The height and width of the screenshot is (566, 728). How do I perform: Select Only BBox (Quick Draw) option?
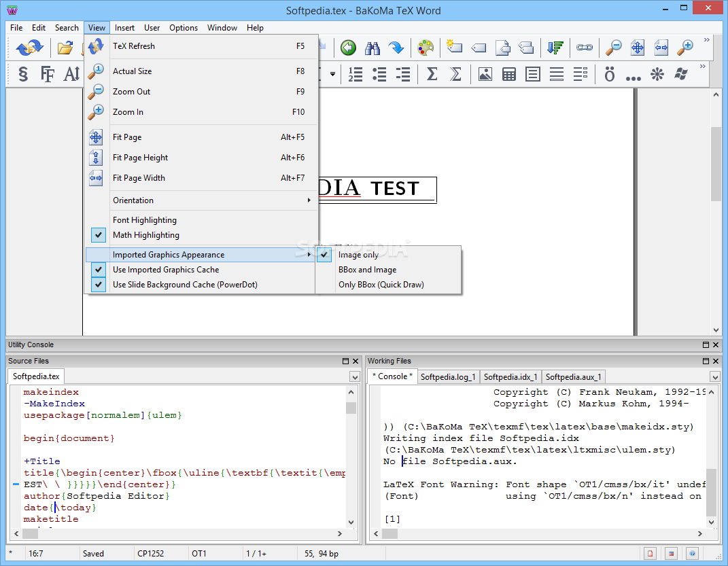tap(389, 285)
